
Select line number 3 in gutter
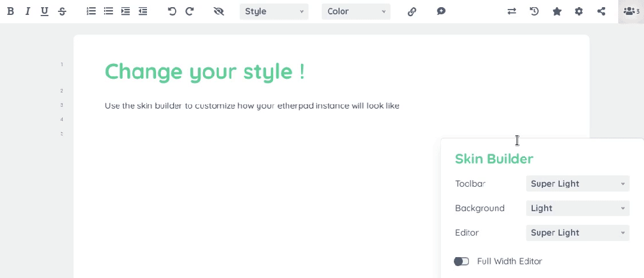pos(62,105)
